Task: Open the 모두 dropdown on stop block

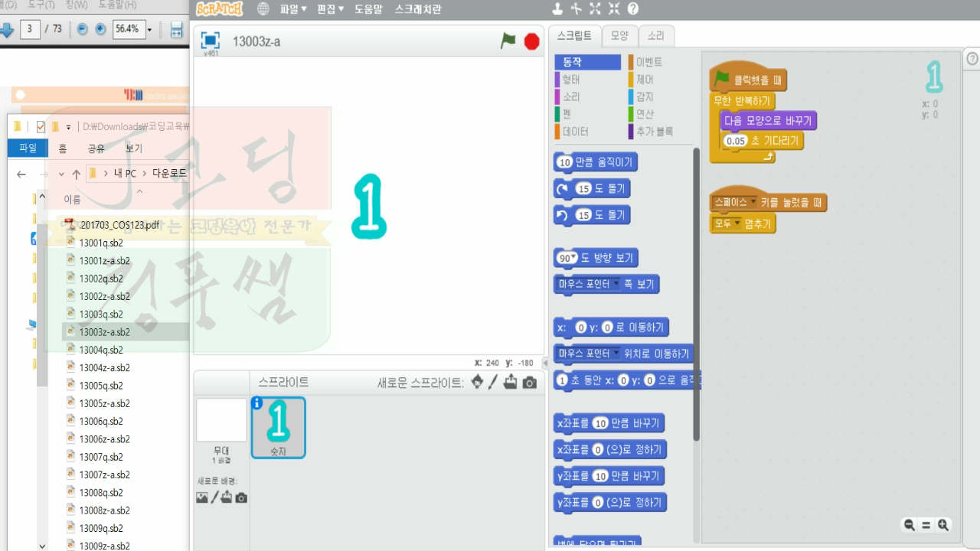Action: (738, 223)
